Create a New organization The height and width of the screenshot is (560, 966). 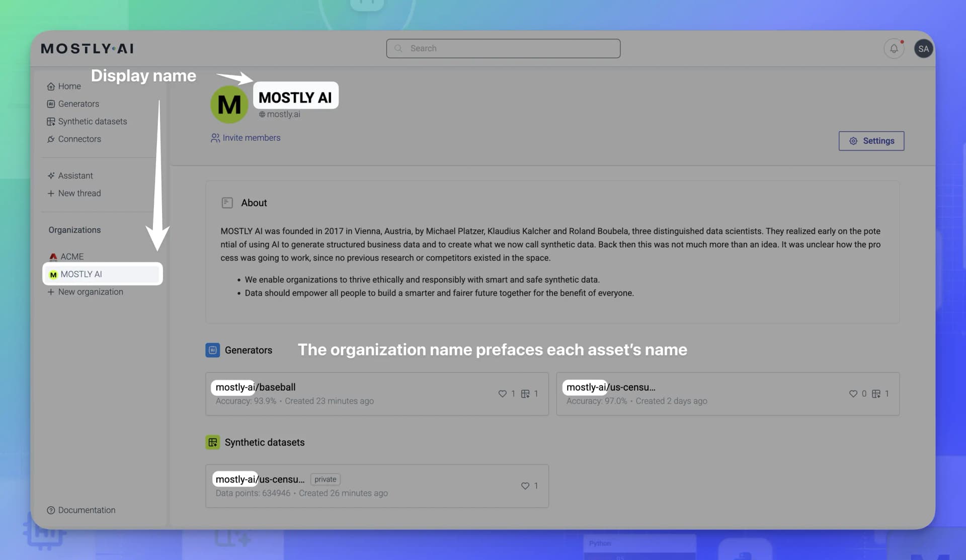click(91, 292)
